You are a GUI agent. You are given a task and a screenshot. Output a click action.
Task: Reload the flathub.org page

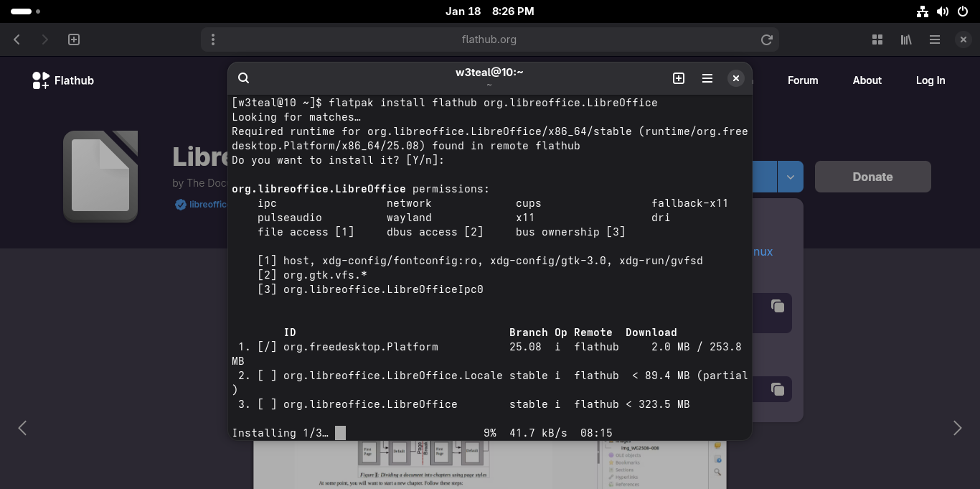(766, 39)
